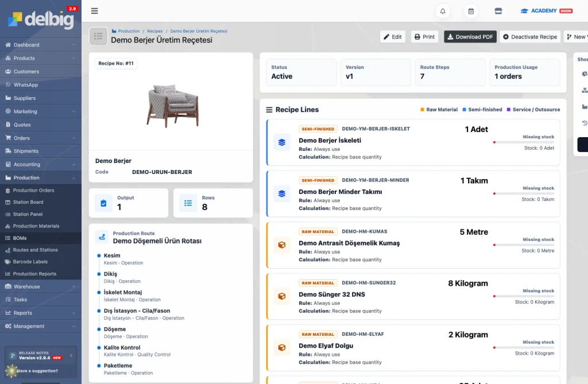
Task: Expand the Products sidebar menu
Action: (x=41, y=58)
